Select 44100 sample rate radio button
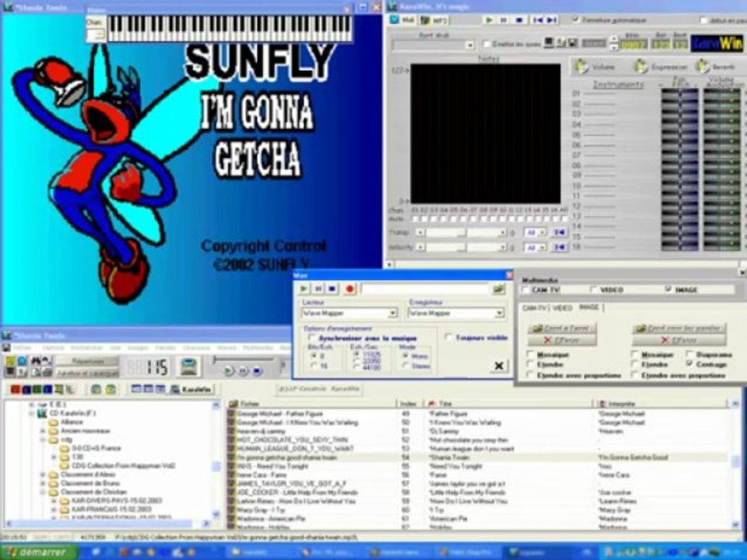The width and height of the screenshot is (747, 560). click(x=357, y=368)
